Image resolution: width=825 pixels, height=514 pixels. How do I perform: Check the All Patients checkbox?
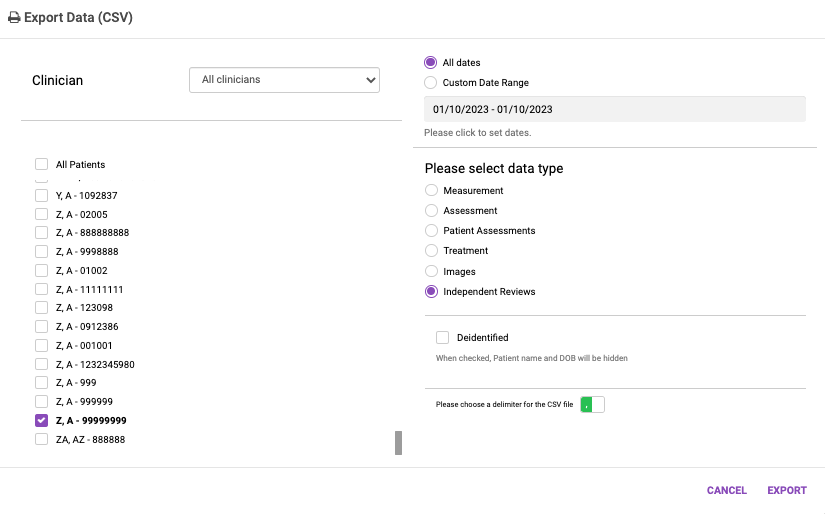pyautogui.click(x=42, y=164)
